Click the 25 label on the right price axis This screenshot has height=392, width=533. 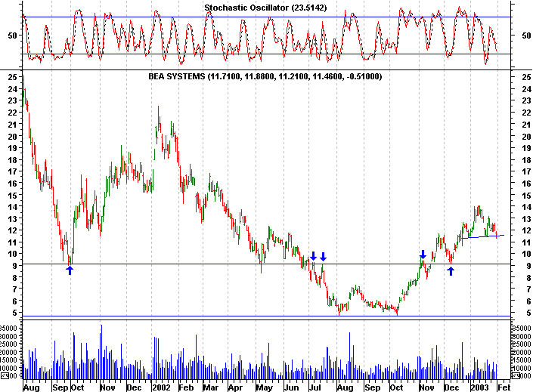(x=526, y=77)
